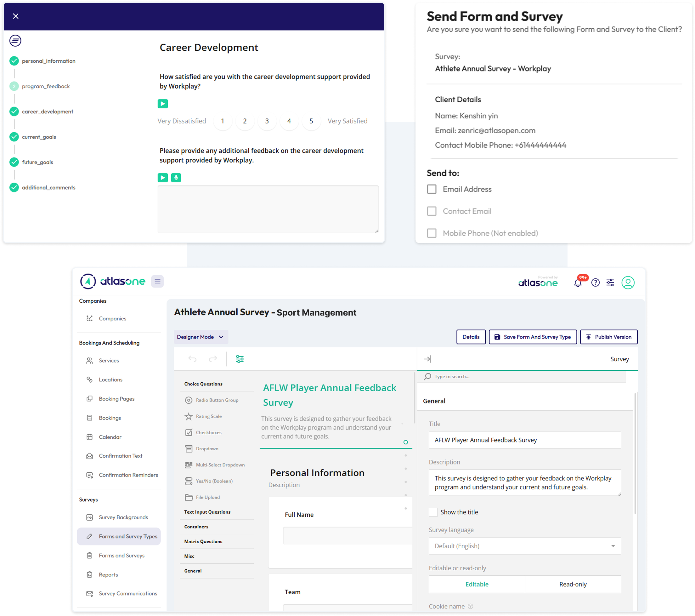Image resolution: width=695 pixels, height=616 pixels.
Task: Select rating 1 on the satisfaction scale
Action: (x=222, y=121)
